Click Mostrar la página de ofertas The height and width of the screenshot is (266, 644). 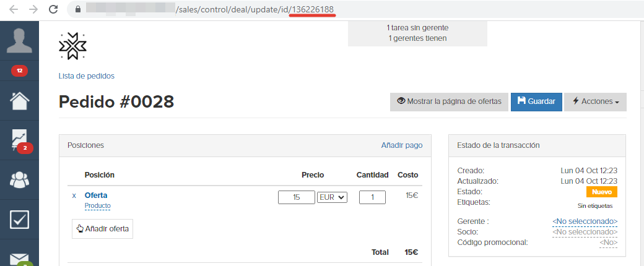click(449, 101)
